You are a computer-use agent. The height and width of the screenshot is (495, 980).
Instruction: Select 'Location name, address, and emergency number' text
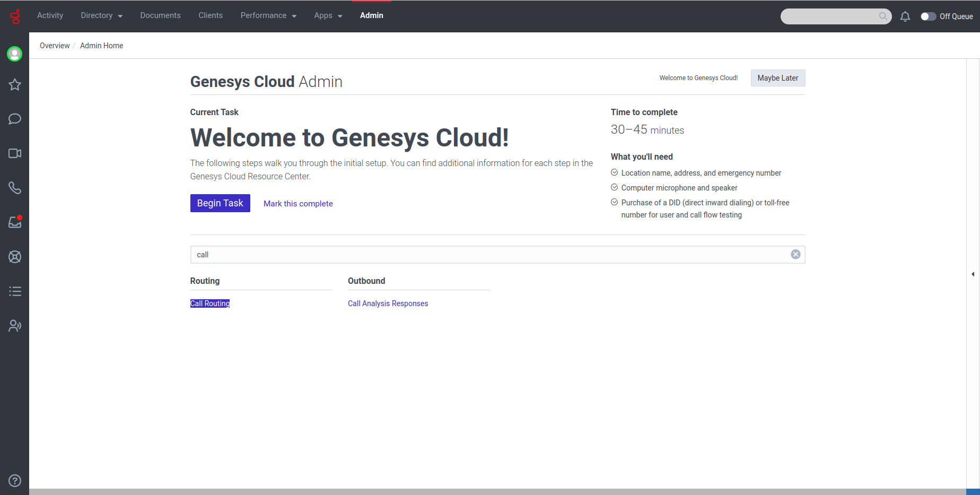[x=701, y=173]
